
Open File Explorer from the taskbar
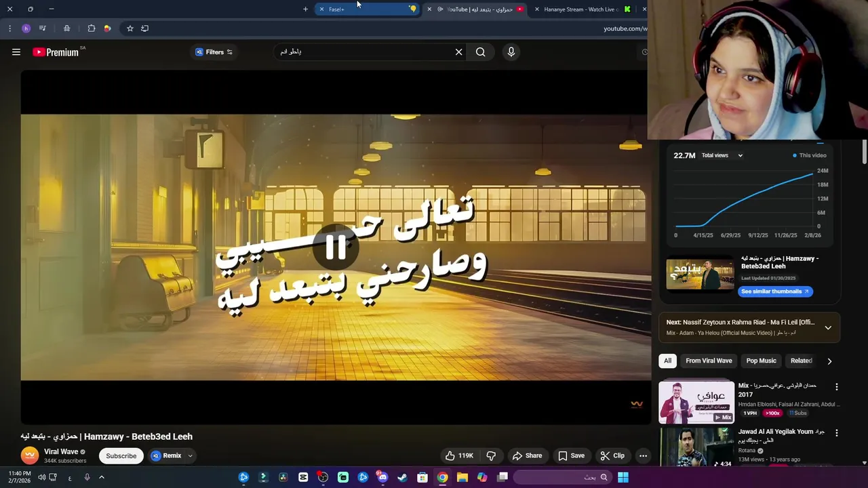tap(462, 478)
